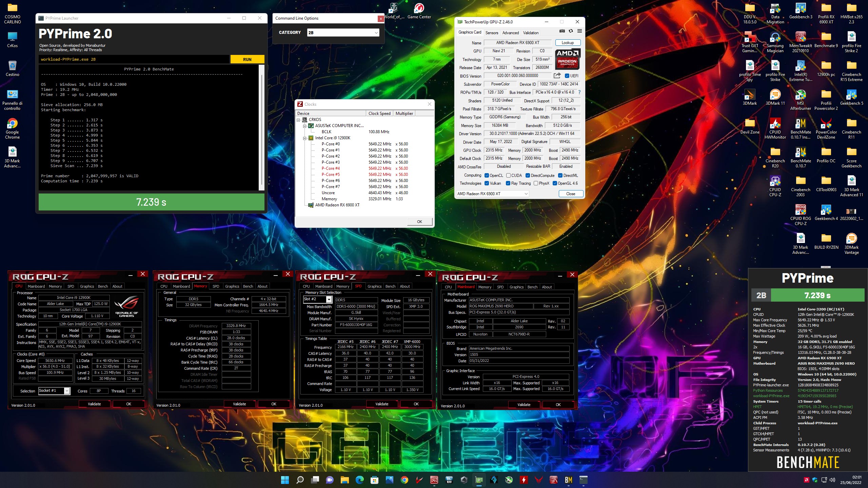Screen dimensions: 868x488
Task: Select the Samsung Magician desktop icon
Action: [x=775, y=42]
